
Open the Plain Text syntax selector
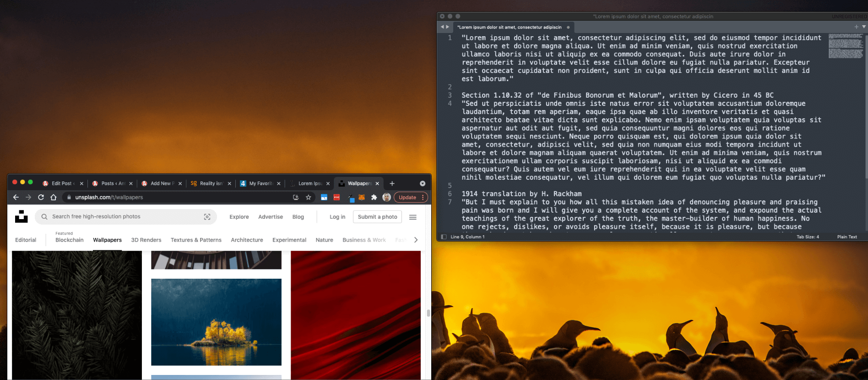[x=846, y=237]
